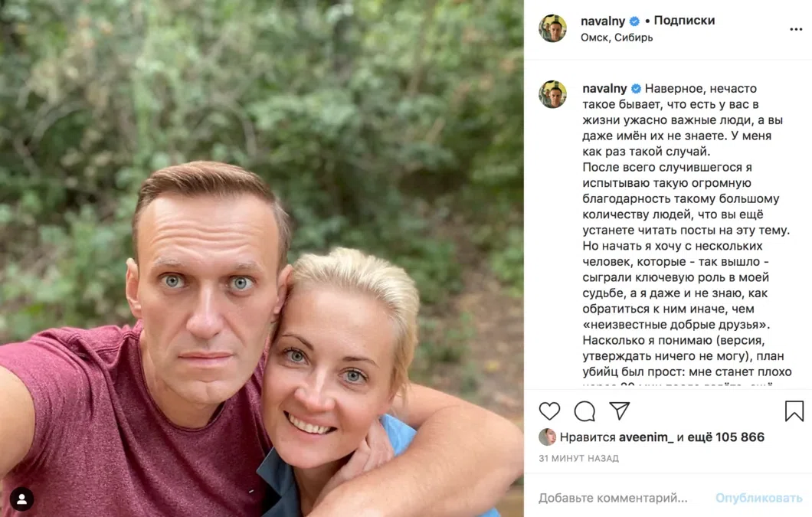Save the post with the bookmark icon
This screenshot has height=517, width=812.
(794, 411)
